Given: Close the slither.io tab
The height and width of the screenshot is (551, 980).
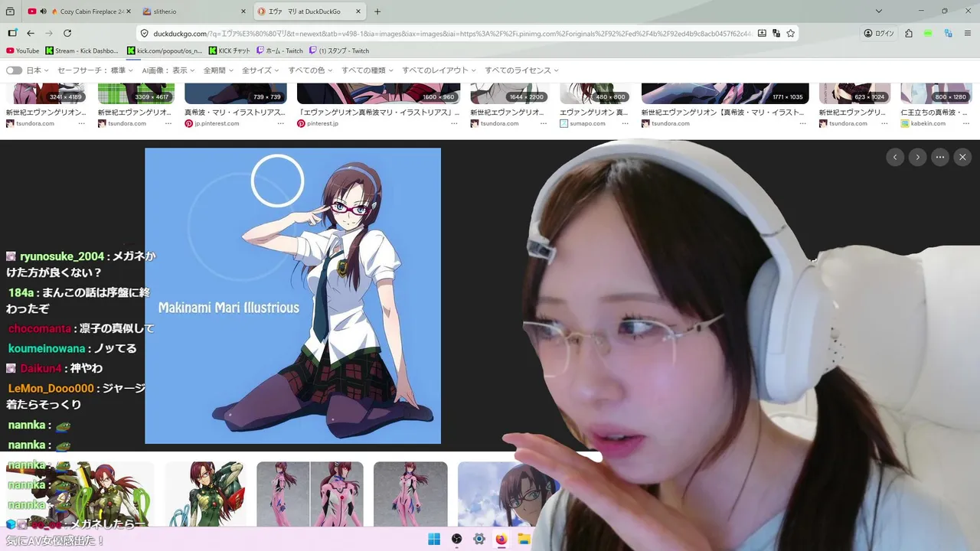Looking at the screenshot, I should click(x=243, y=11).
